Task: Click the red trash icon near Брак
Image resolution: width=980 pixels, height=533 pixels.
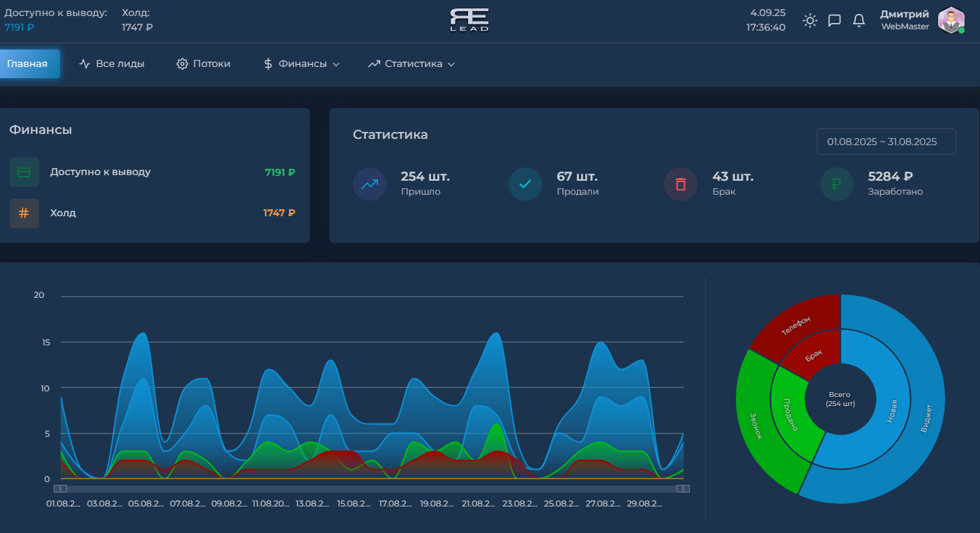Action: (x=681, y=184)
